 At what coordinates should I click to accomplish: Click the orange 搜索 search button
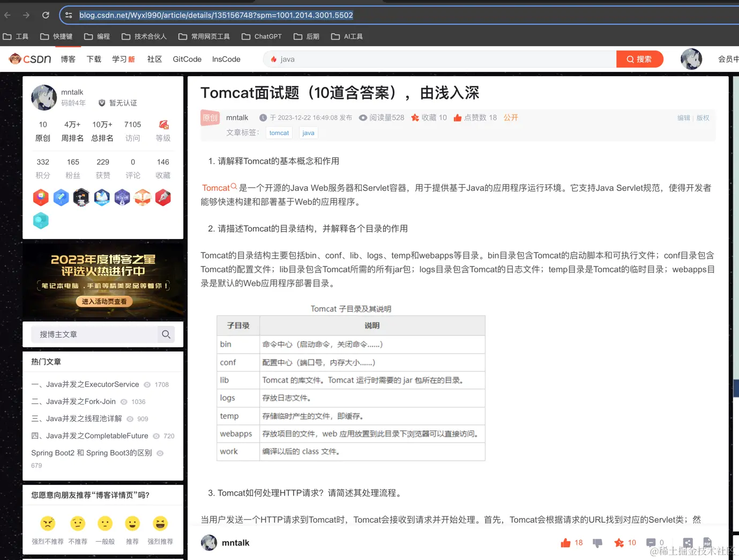tap(639, 59)
